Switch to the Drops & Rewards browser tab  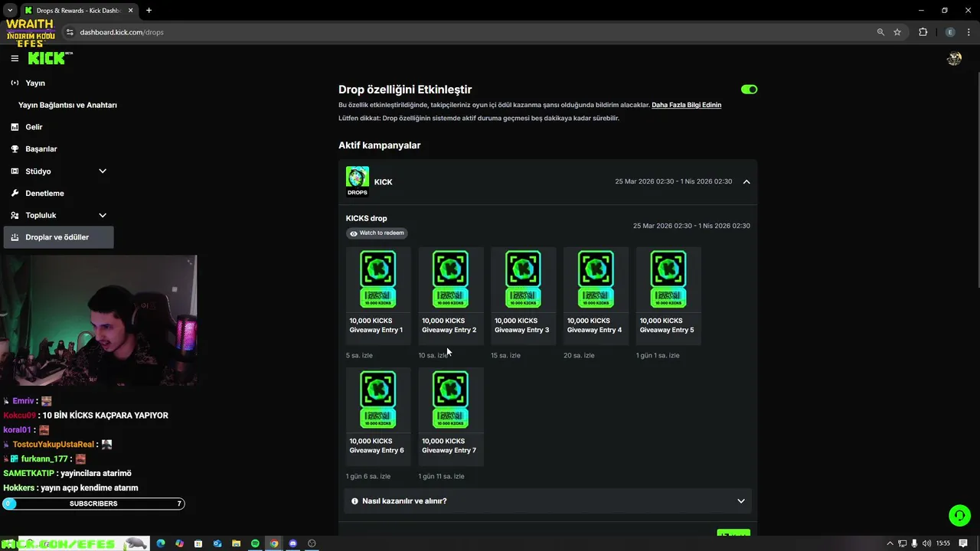pos(79,11)
